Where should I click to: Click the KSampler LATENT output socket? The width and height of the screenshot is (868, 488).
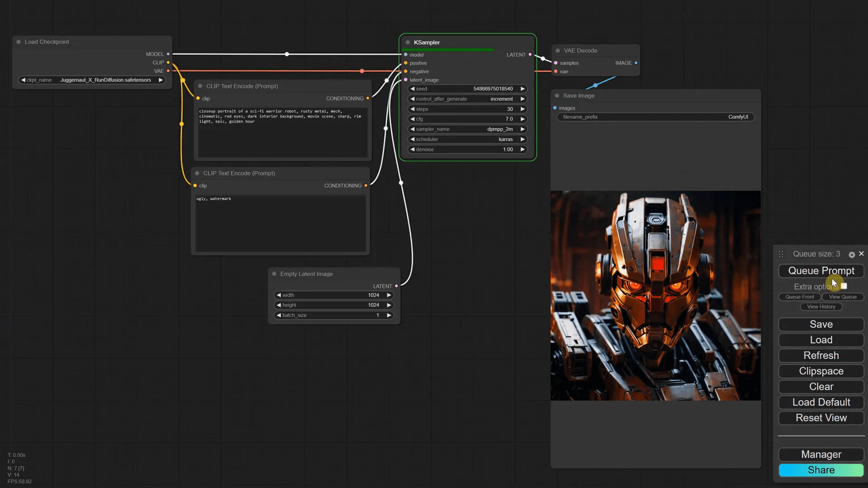pyautogui.click(x=530, y=55)
